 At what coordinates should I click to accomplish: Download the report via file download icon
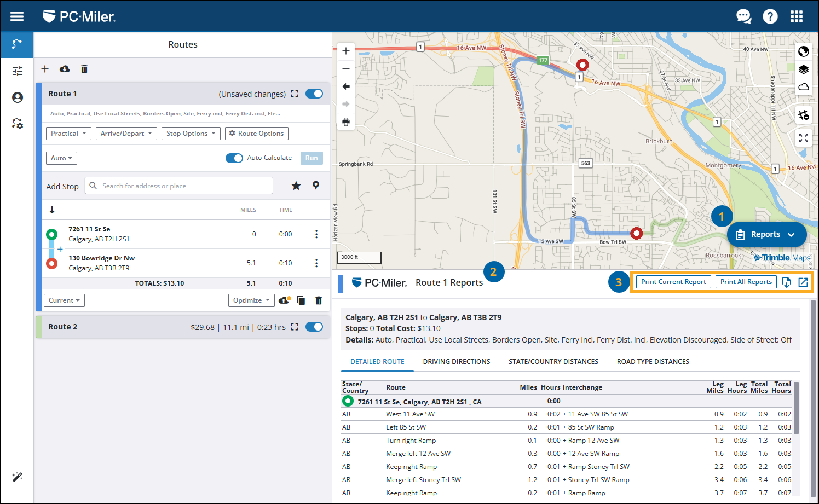tap(787, 282)
